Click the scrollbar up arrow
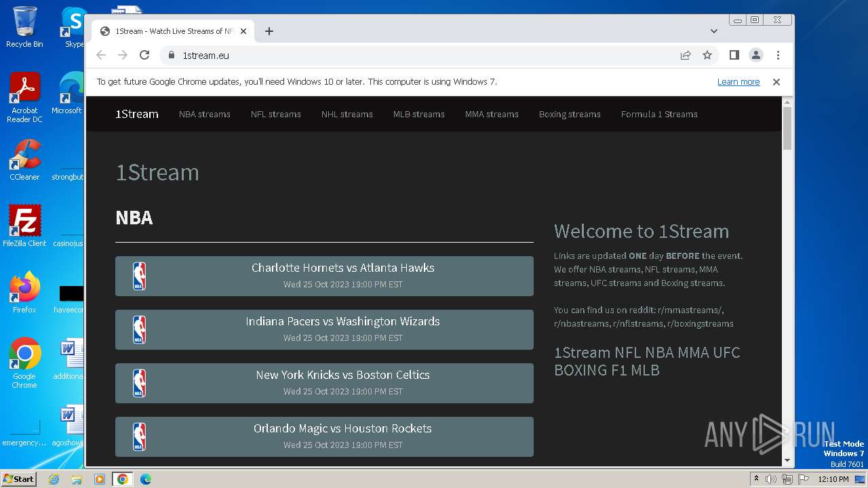 pos(787,102)
